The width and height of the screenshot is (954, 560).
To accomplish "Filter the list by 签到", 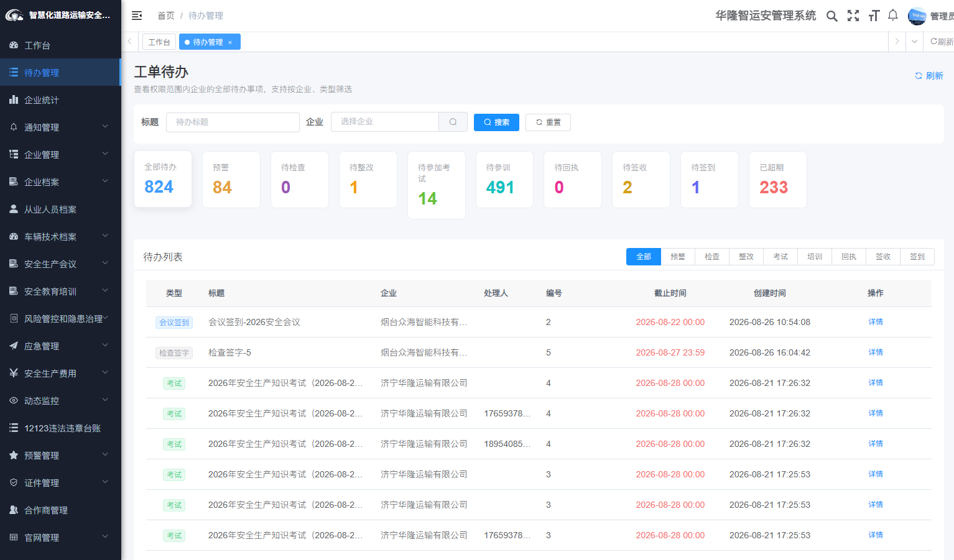I will pyautogui.click(x=917, y=257).
